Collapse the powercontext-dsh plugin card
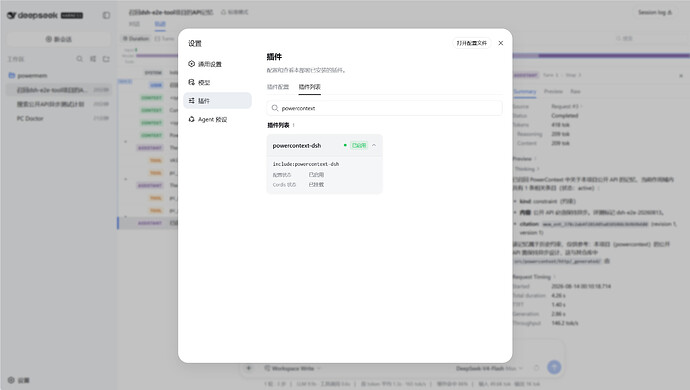 [x=374, y=145]
